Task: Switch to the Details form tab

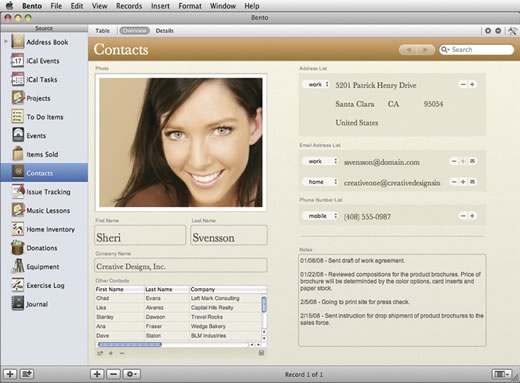Action: click(165, 31)
